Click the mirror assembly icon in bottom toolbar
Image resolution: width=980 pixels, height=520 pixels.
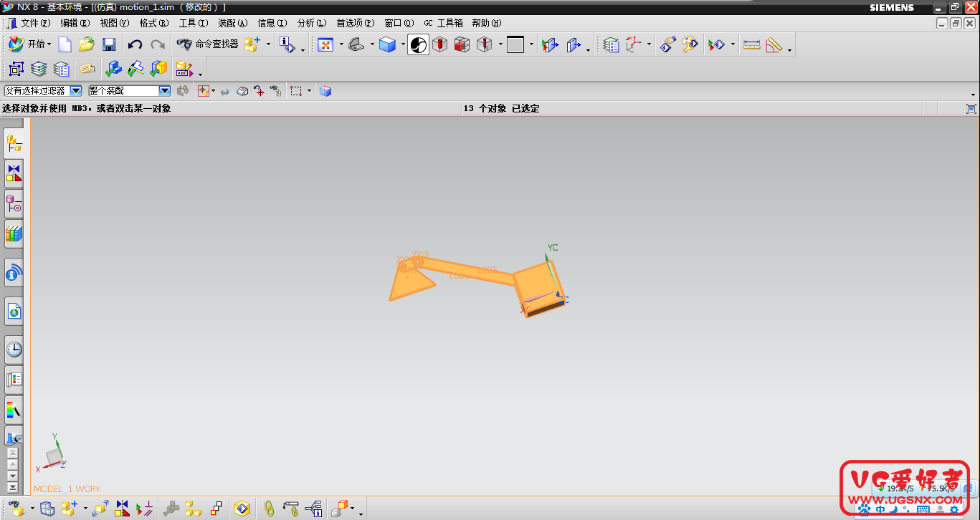123,509
